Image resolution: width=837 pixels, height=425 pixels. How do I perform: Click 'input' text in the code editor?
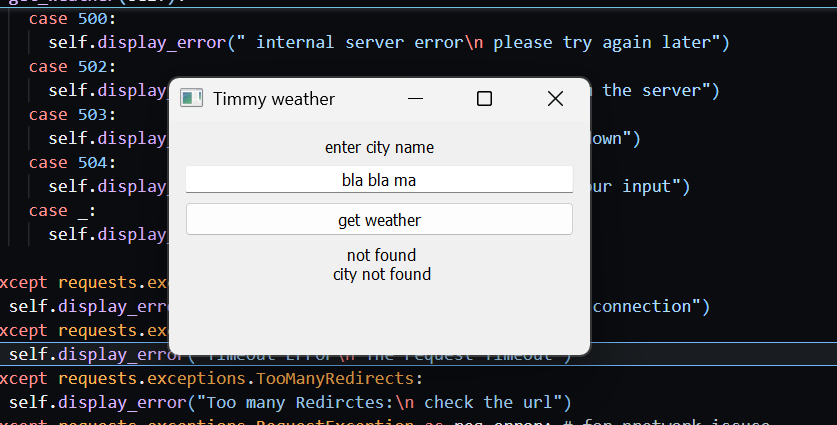click(646, 187)
